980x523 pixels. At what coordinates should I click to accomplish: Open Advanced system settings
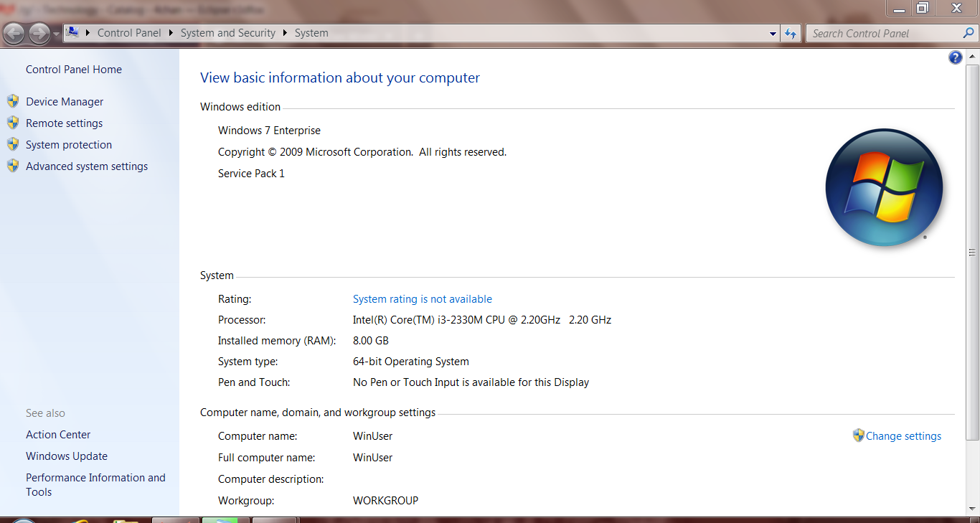tap(87, 166)
